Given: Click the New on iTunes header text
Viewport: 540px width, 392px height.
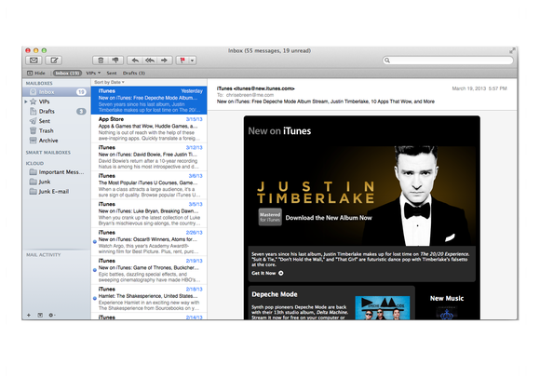Looking at the screenshot, I should click(279, 131).
